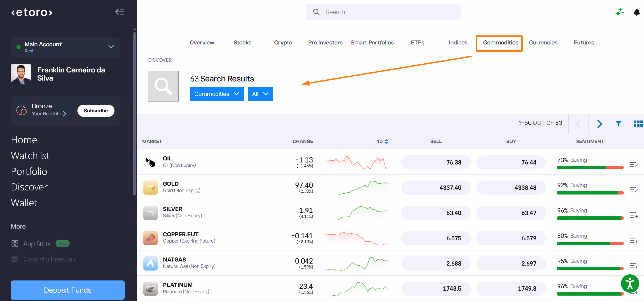
Task: Open notifications bell
Action: coord(637,12)
